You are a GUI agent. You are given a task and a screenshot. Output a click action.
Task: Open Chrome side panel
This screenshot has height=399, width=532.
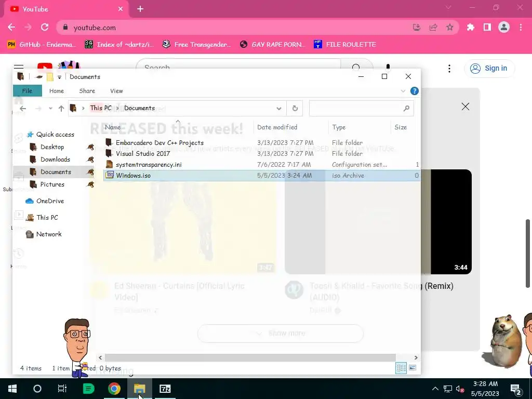click(x=487, y=27)
